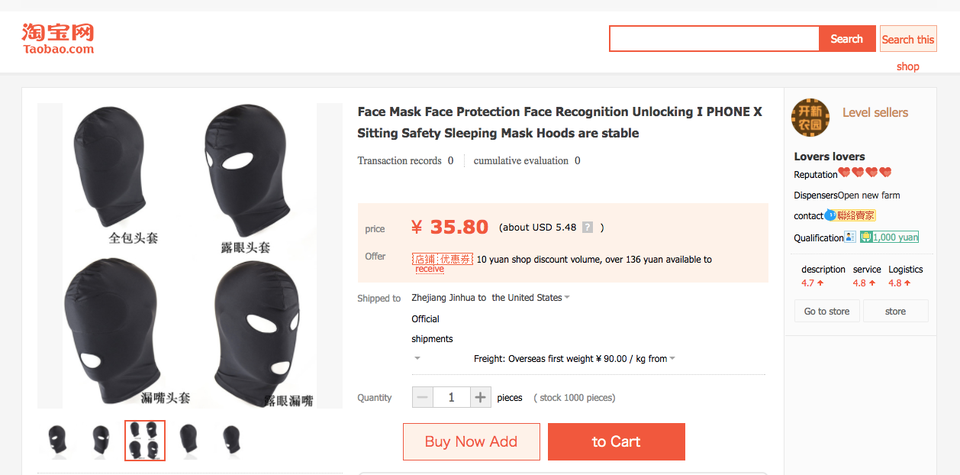Click receive link for shop discount coupon
This screenshot has height=475, width=960.
(430, 269)
